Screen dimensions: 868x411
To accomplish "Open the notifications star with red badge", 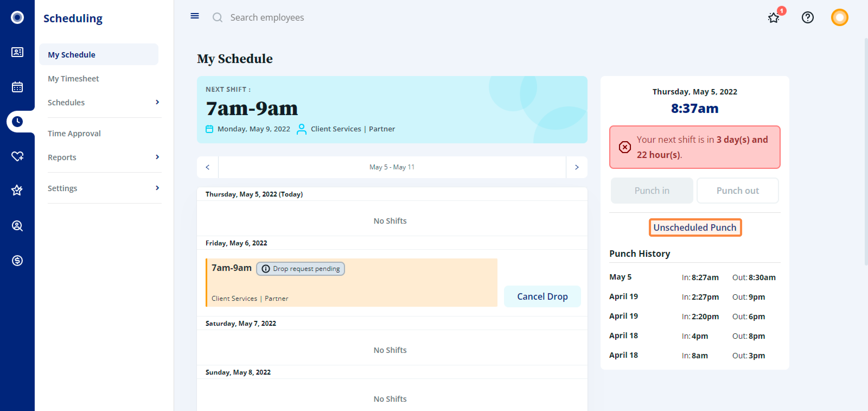I will click(x=774, y=17).
